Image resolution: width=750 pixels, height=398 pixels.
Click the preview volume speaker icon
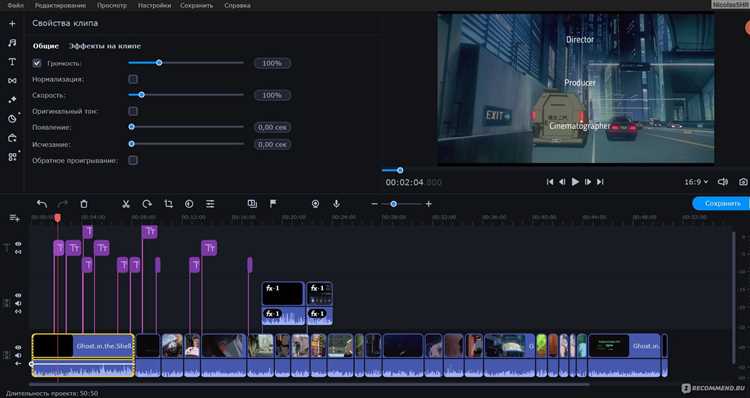723,182
